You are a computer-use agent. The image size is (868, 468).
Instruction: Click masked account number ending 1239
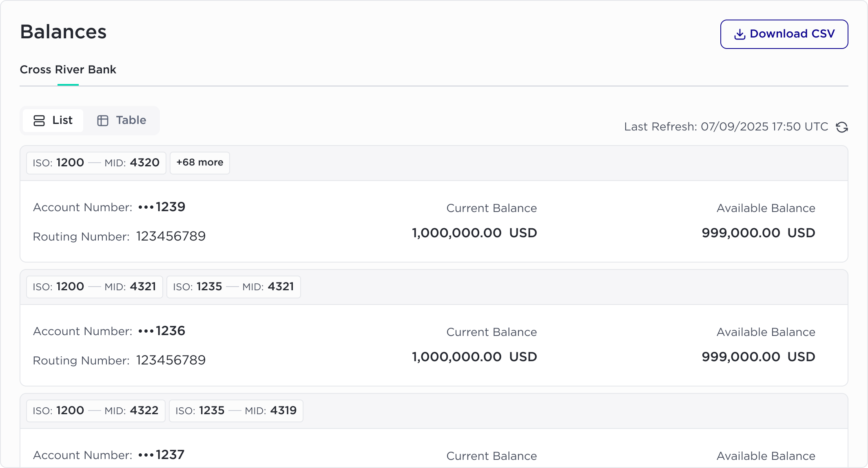(x=162, y=207)
